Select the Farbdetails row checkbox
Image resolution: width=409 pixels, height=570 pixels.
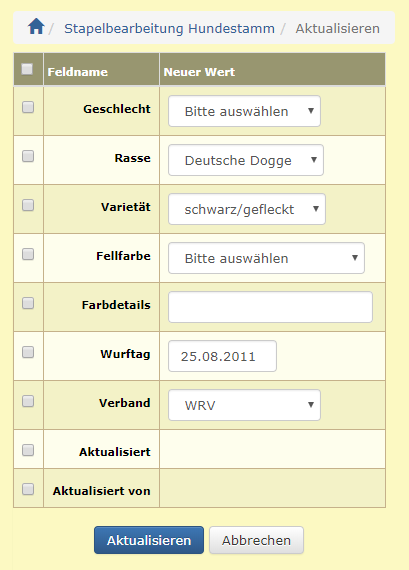tap(28, 303)
